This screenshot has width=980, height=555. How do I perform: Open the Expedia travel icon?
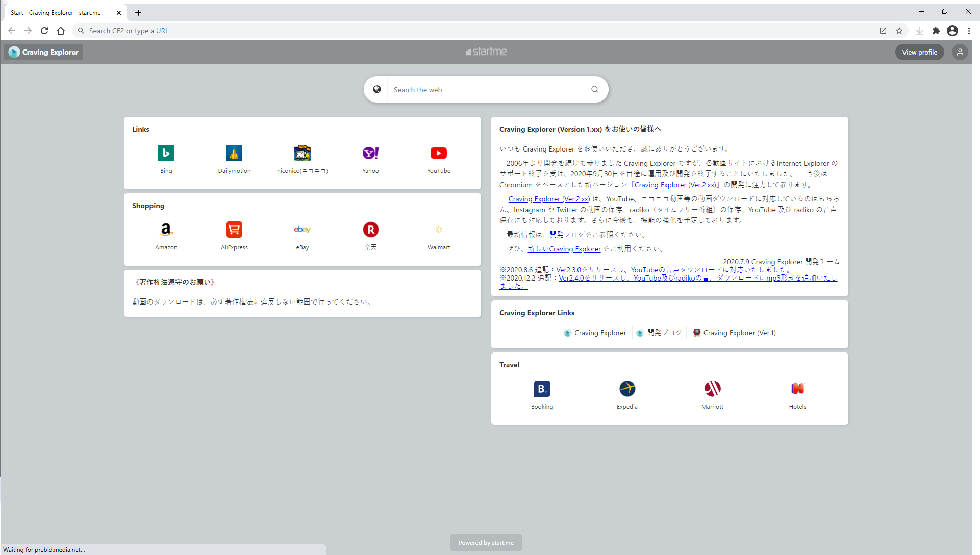pyautogui.click(x=627, y=389)
